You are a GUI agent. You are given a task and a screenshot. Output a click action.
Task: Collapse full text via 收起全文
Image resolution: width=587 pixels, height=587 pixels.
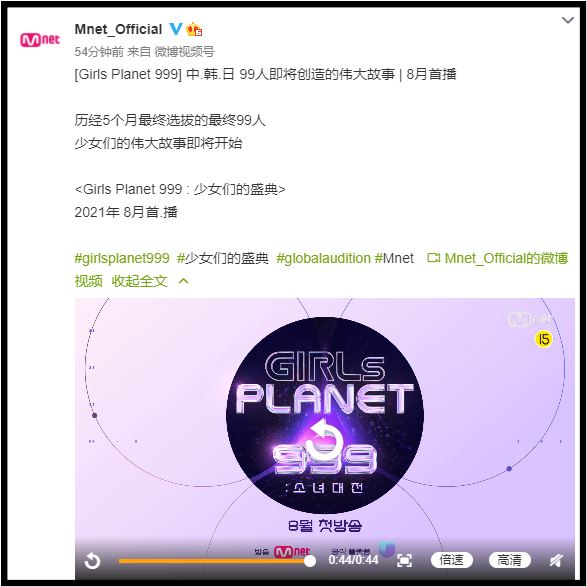(x=139, y=281)
